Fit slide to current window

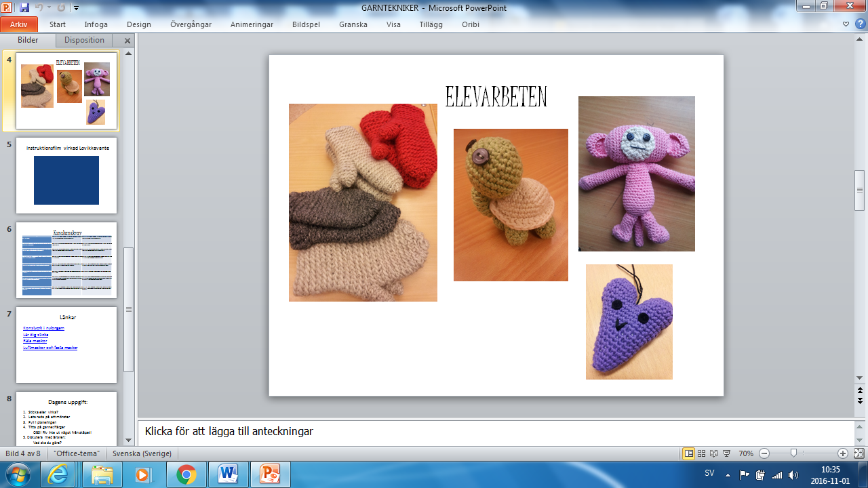click(859, 453)
